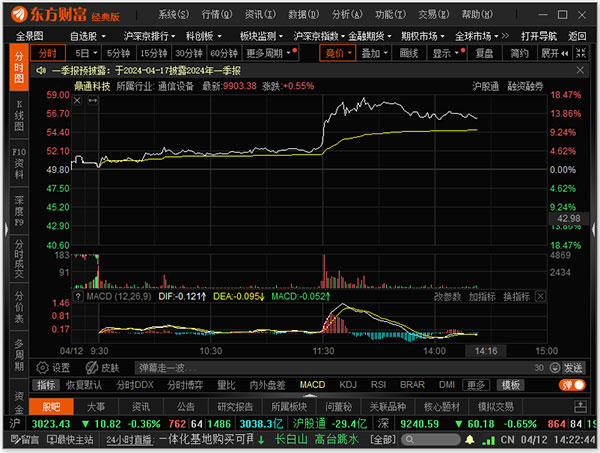Open 分价表 in sidebar
Image resolution: width=600 pixels, height=453 pixels.
click(19, 306)
